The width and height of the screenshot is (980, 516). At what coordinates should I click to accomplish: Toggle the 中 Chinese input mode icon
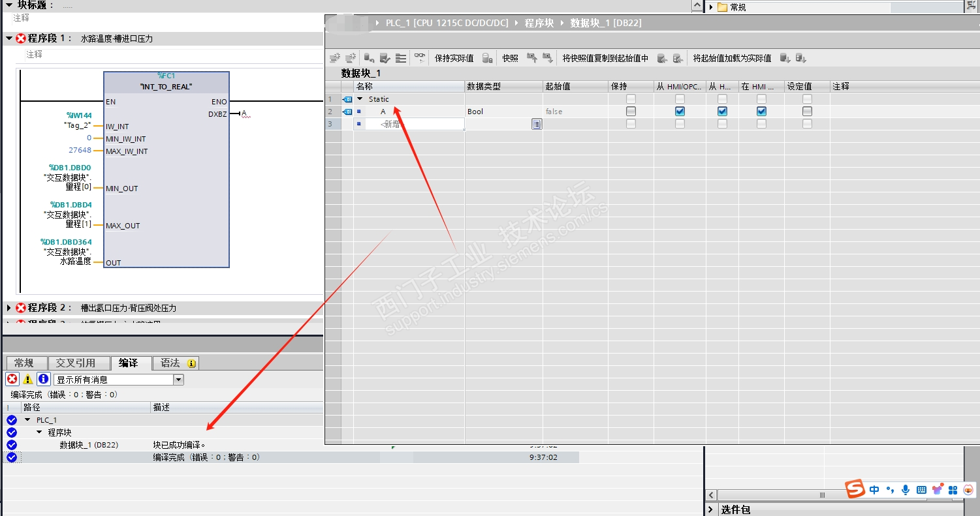tap(874, 490)
